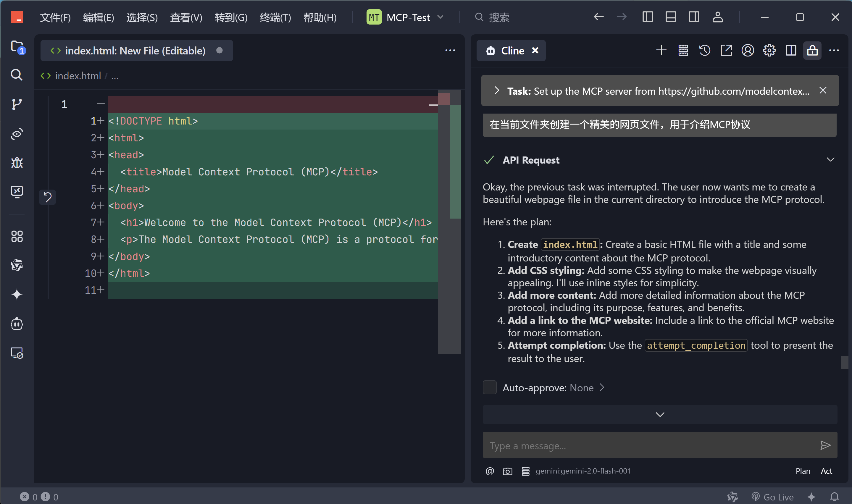This screenshot has height=504, width=852.
Task: Open Cline MCP Servers panel
Action: pos(683,51)
